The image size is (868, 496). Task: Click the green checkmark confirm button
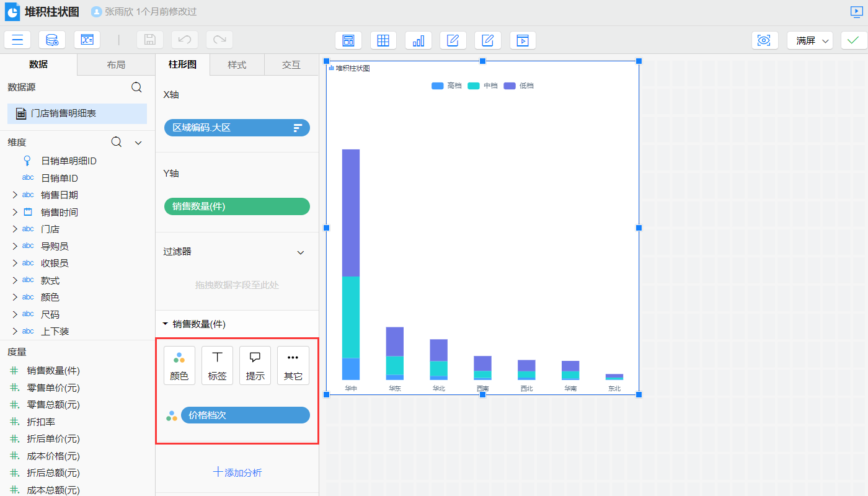854,40
